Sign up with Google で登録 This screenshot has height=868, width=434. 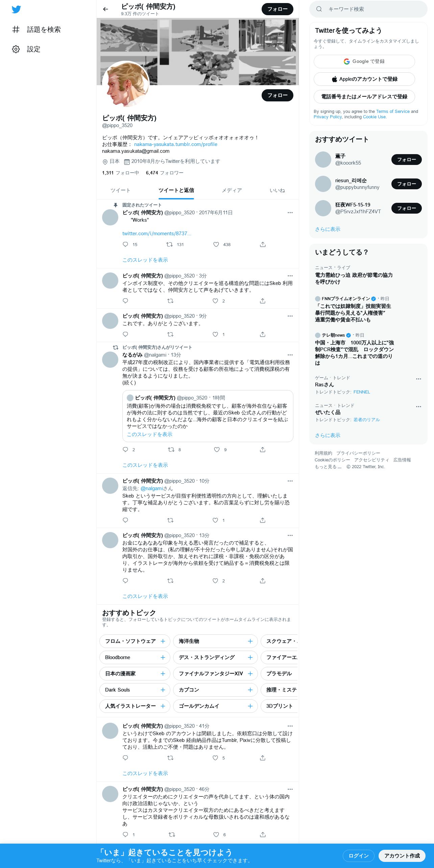pyautogui.click(x=364, y=62)
